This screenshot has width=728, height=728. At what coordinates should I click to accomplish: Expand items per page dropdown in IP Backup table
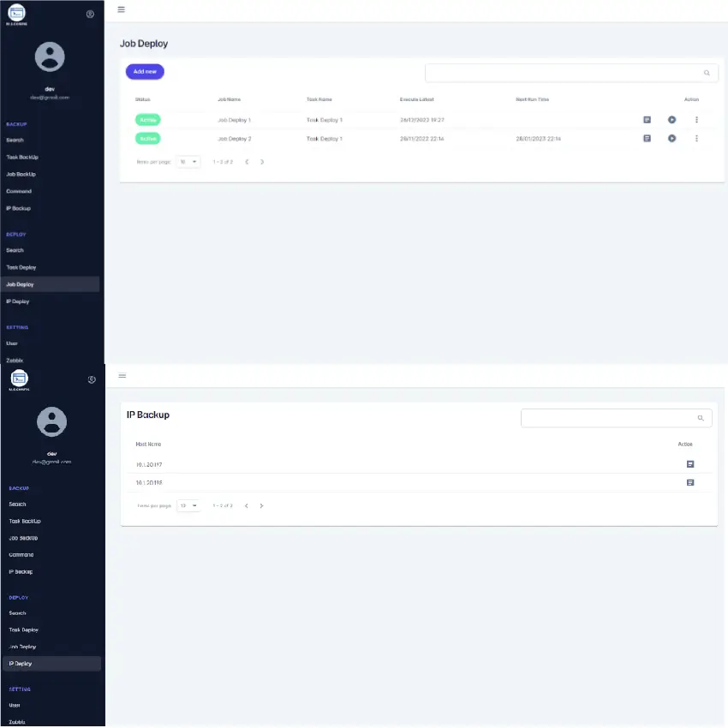pos(188,506)
